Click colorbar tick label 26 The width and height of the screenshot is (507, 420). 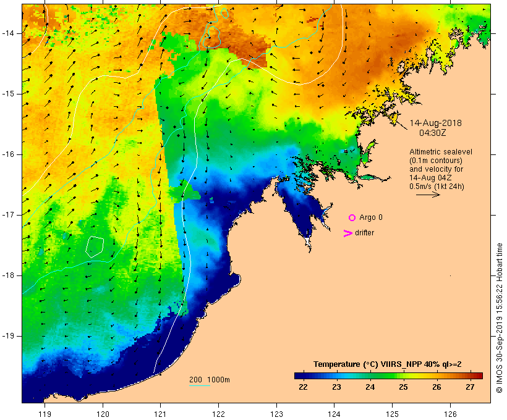coord(437,387)
